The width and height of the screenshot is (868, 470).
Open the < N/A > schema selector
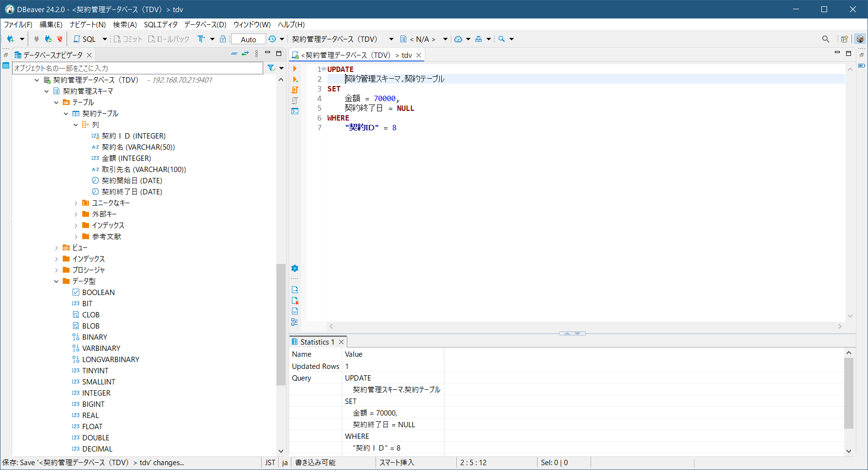[423, 39]
